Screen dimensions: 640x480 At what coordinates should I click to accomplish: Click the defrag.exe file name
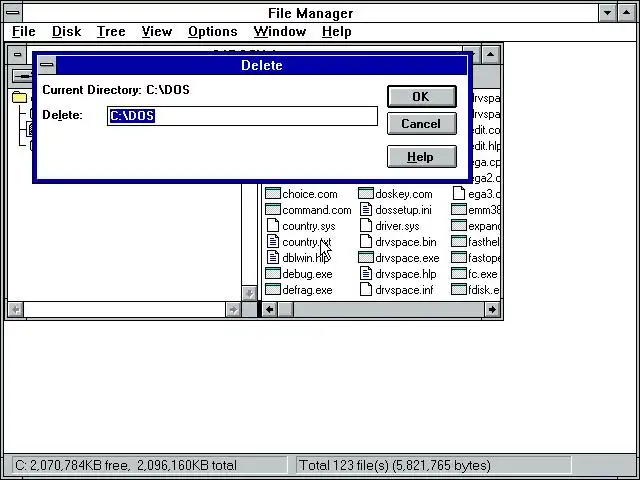pyautogui.click(x=307, y=290)
